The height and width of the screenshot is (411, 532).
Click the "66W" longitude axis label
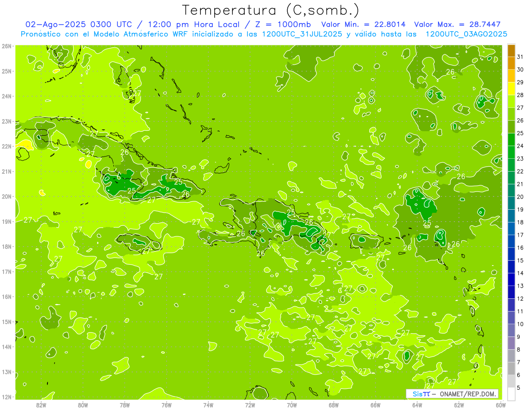tap(376, 405)
